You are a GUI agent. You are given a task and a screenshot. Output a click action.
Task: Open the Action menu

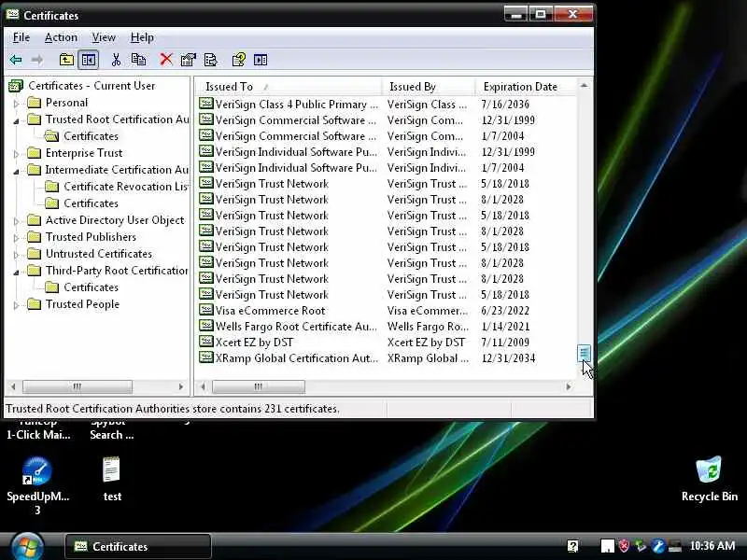pyautogui.click(x=61, y=37)
